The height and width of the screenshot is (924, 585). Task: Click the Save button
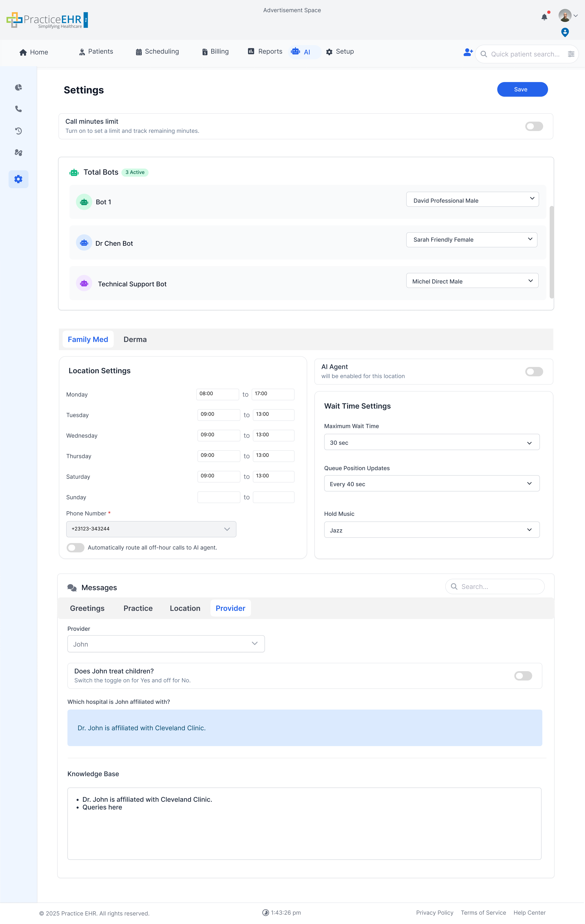(522, 89)
